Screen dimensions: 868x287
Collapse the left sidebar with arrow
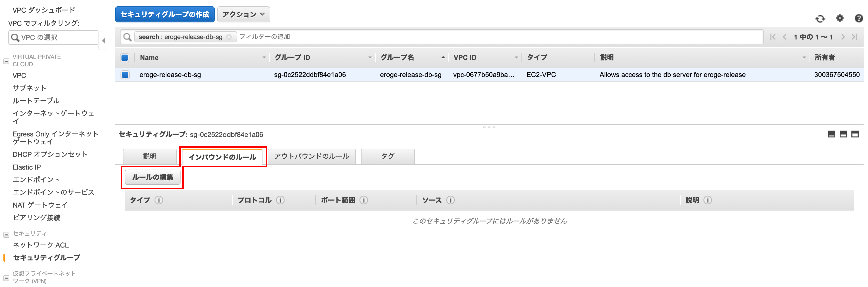click(103, 41)
